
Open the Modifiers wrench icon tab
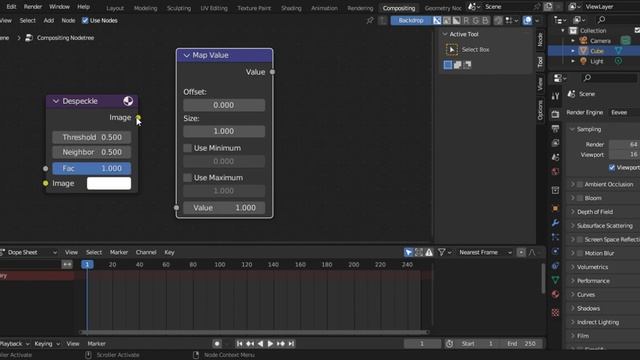[555, 223]
